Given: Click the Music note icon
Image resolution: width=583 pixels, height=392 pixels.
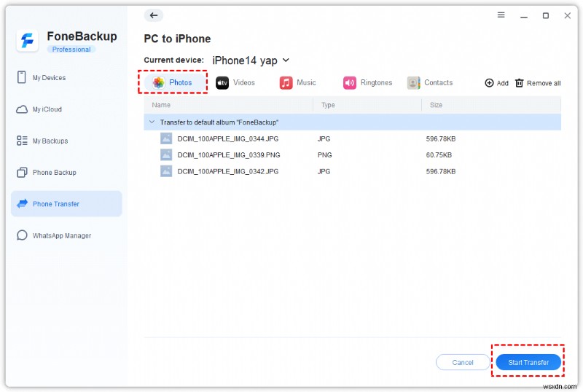Looking at the screenshot, I should [x=286, y=82].
